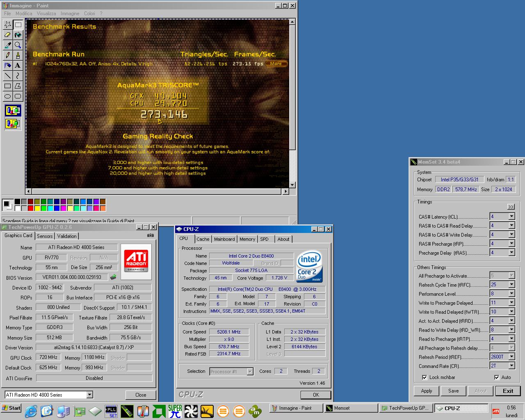Screen dimensions: 525x420
Task: Select the Line tool in Paint
Action: pos(8,76)
